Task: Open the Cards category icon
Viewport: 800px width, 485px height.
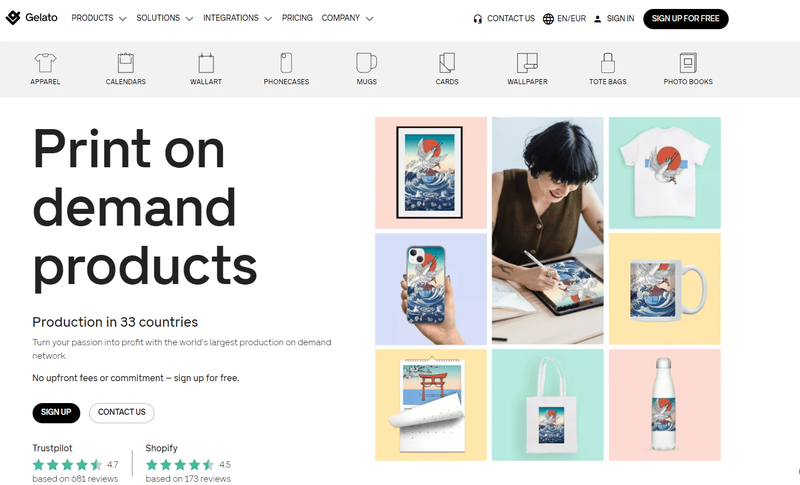Action: click(x=447, y=63)
